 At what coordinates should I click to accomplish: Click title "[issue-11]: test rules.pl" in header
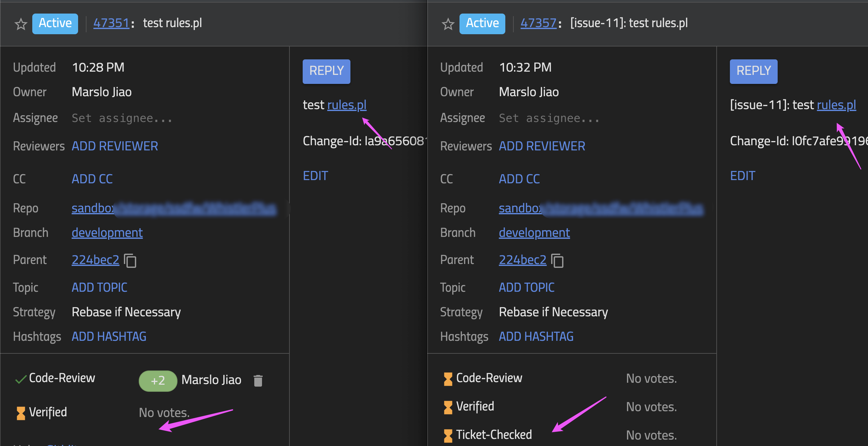click(x=629, y=23)
